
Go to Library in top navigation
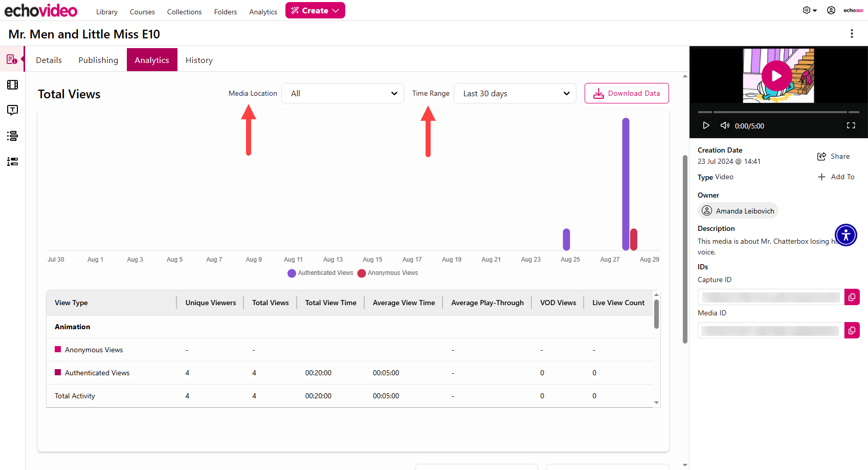107,12
